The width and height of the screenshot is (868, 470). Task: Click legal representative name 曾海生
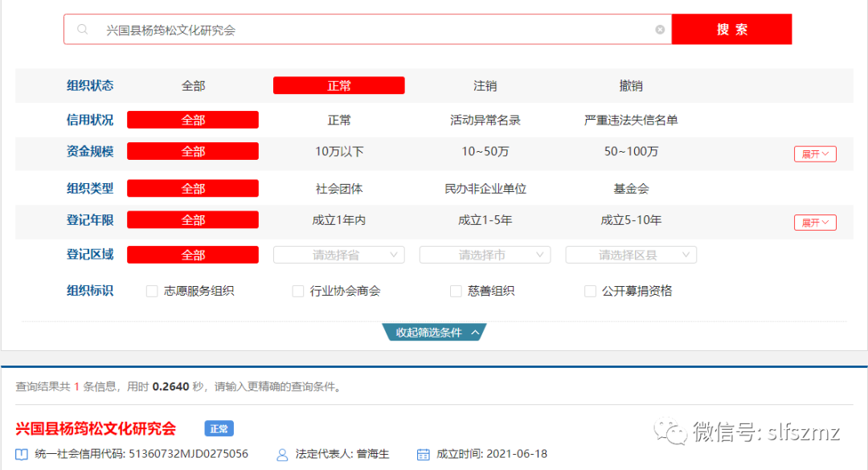[x=373, y=454]
